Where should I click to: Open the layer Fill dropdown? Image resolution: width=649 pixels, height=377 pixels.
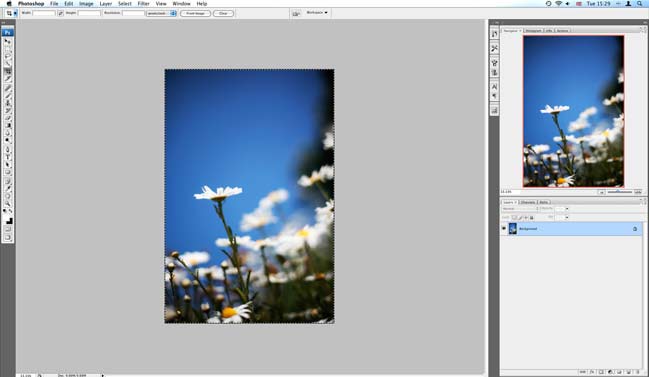click(567, 217)
